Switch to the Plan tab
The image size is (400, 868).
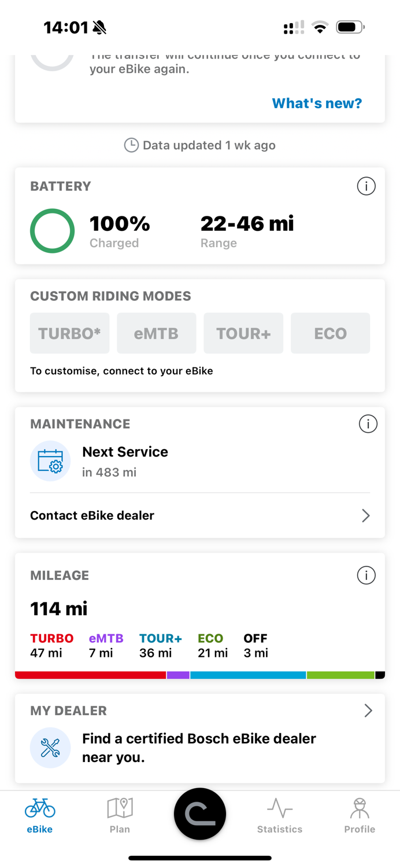pyautogui.click(x=120, y=815)
